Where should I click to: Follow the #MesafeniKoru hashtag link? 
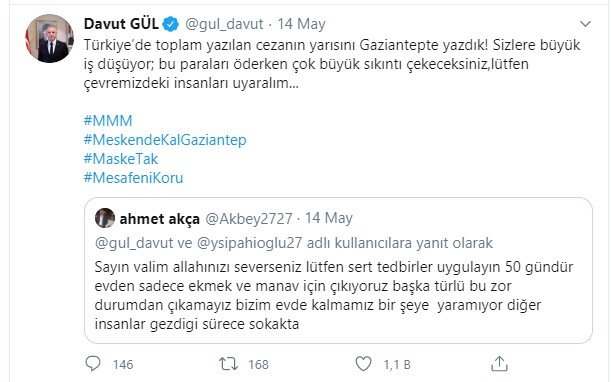coord(133,178)
